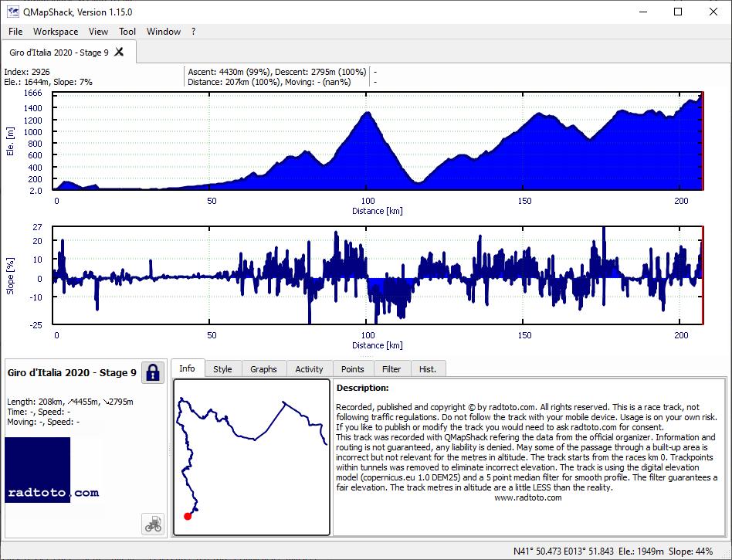Switch to the Activity tab

[309, 369]
